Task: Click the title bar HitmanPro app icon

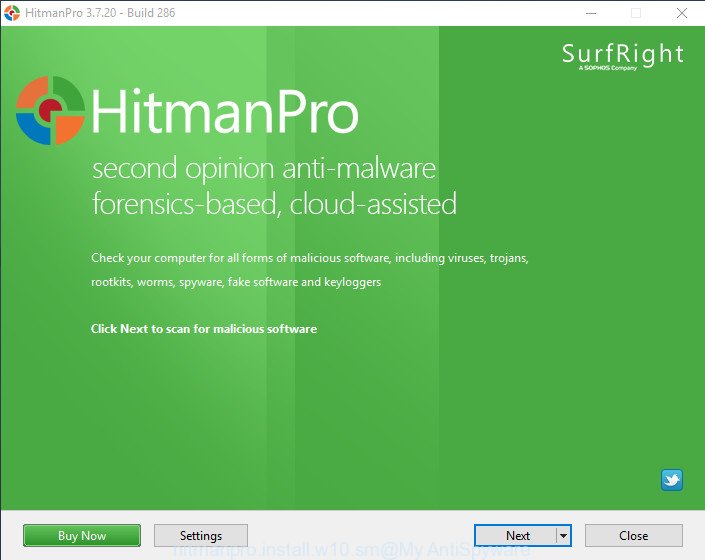Action: pyautogui.click(x=12, y=13)
